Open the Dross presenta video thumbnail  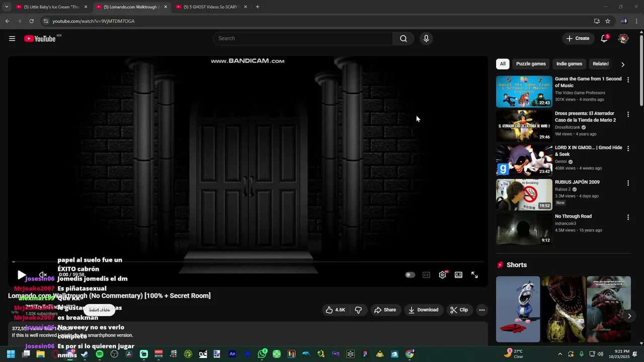point(524,126)
